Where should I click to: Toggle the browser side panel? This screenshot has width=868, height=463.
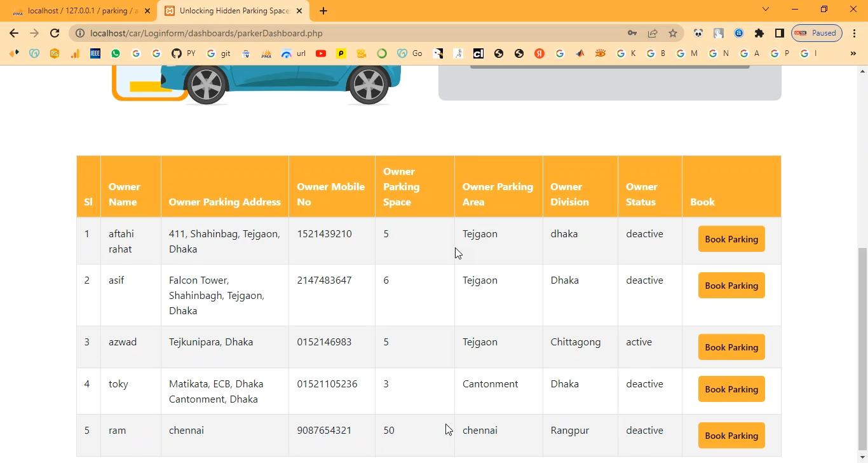(x=780, y=33)
